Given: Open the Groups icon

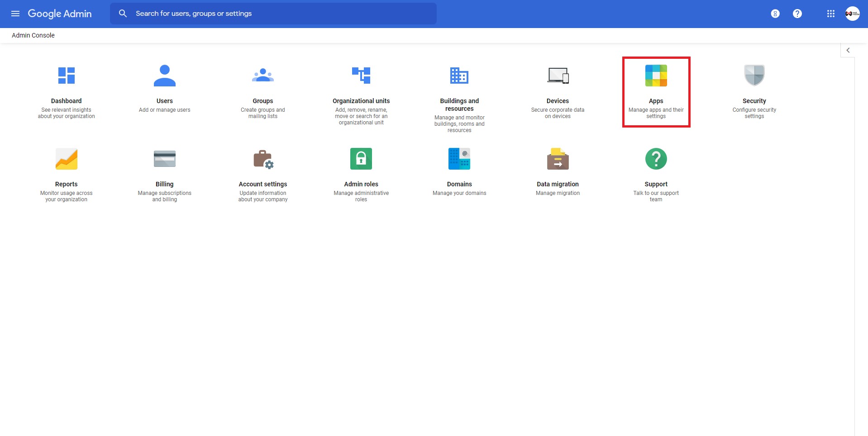Looking at the screenshot, I should coord(263,75).
